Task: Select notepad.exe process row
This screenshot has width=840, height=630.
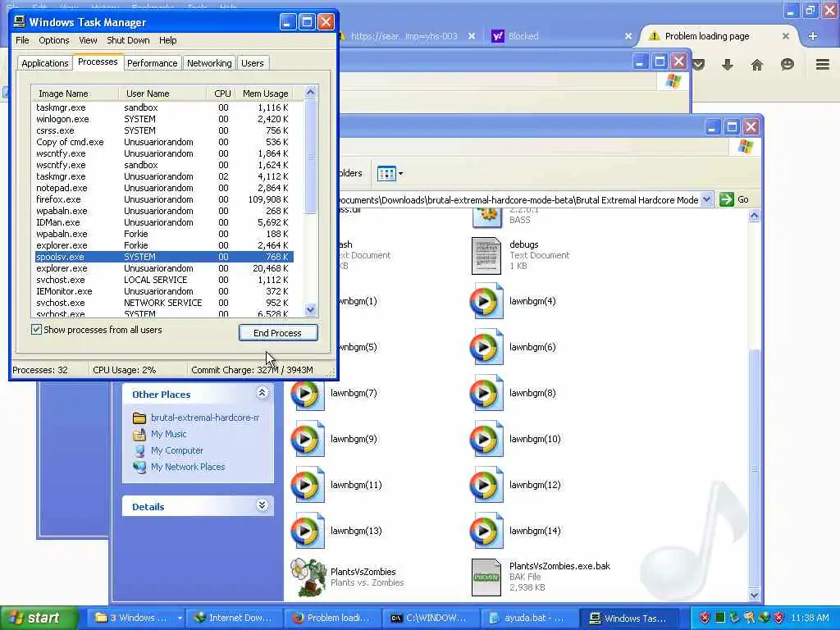Action: [164, 188]
